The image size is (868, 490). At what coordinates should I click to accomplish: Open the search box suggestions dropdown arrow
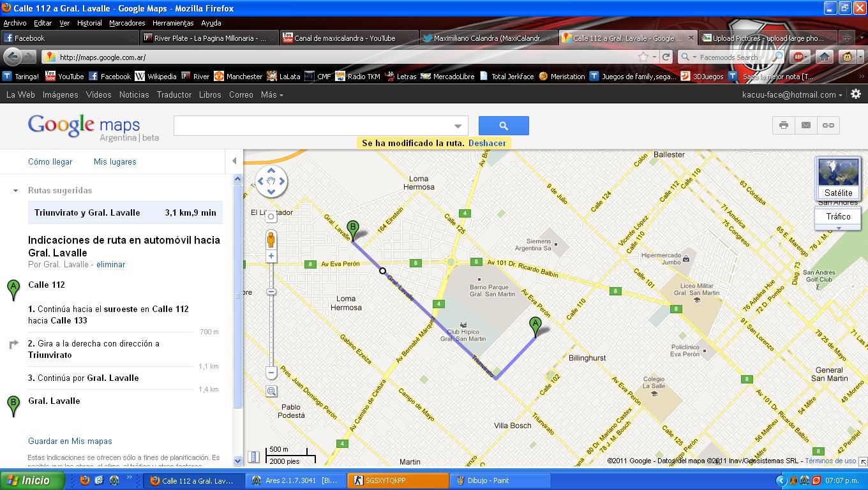point(458,126)
